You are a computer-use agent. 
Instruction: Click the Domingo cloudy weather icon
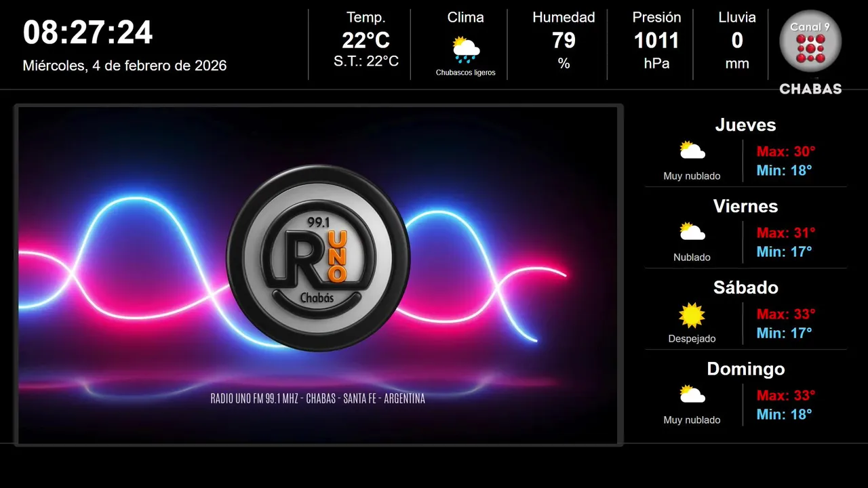[692, 394]
